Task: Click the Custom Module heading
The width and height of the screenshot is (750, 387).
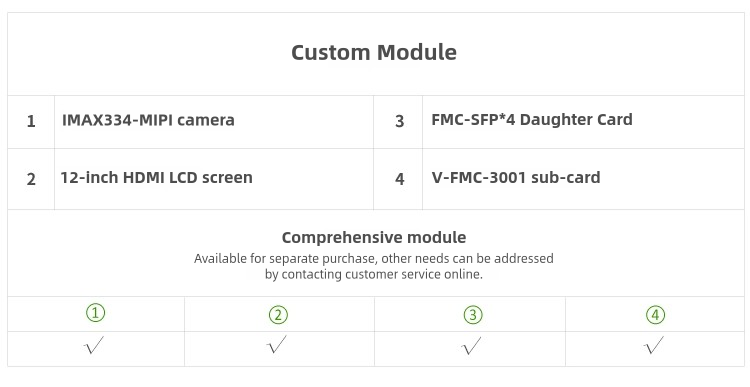Action: 374,52
